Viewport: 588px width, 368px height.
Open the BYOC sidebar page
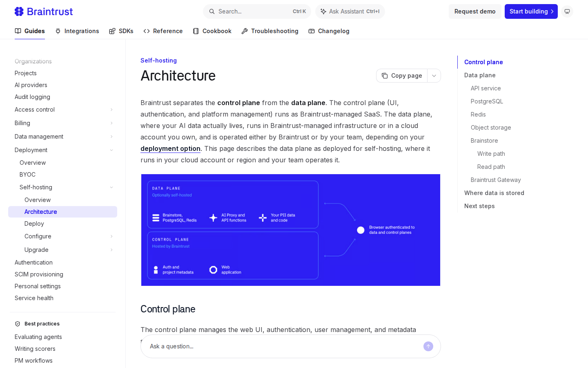27,175
